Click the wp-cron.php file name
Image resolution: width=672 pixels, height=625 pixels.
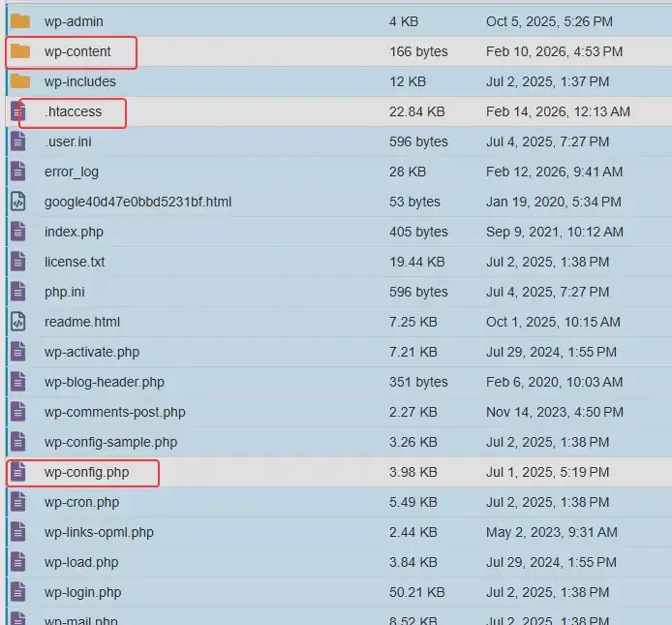click(x=82, y=502)
